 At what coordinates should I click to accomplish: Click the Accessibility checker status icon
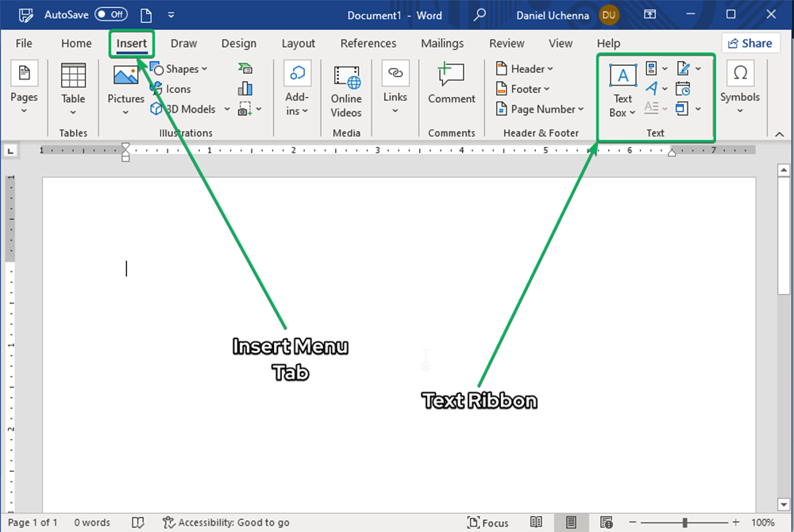168,522
